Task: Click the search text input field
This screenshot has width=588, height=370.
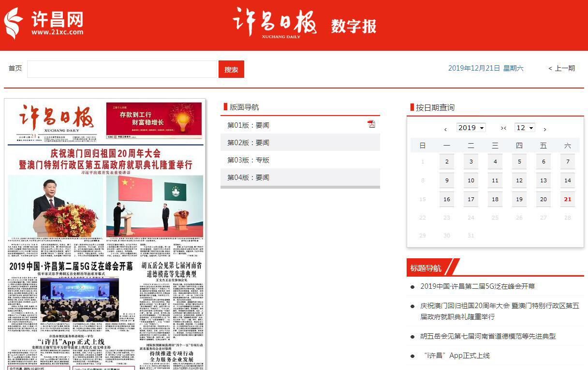Action: pos(121,69)
